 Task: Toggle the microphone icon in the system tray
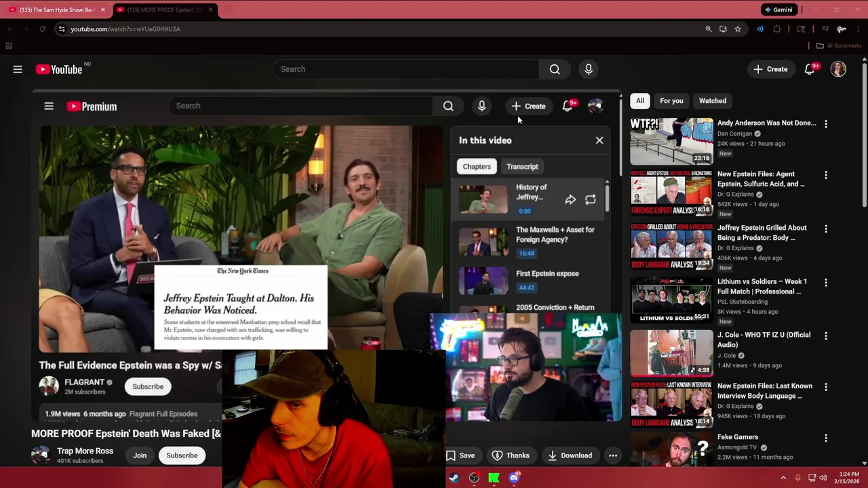click(x=797, y=478)
